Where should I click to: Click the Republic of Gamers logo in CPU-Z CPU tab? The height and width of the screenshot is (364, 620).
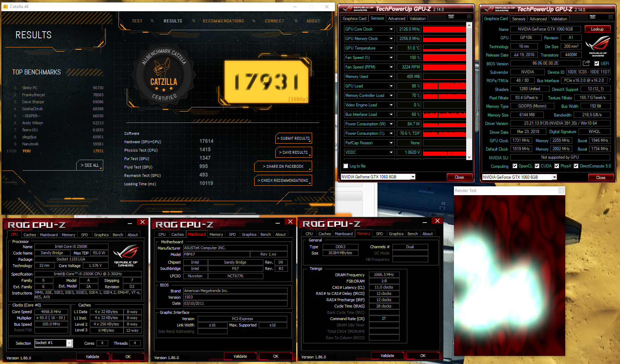126,256
